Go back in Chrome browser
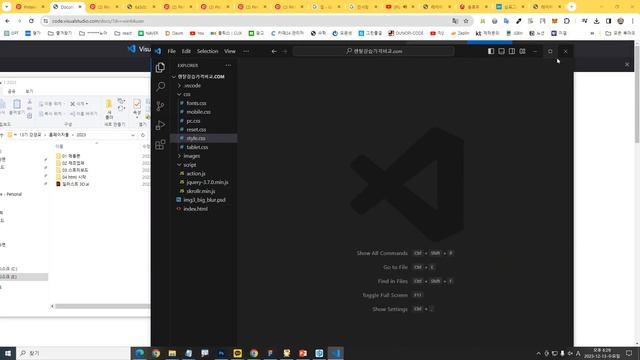Image resolution: width=640 pixels, height=360 pixels. click(7, 21)
